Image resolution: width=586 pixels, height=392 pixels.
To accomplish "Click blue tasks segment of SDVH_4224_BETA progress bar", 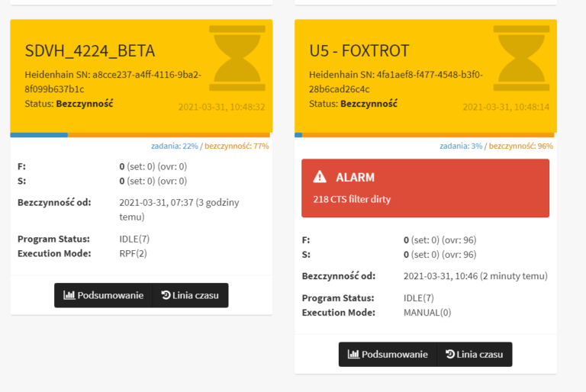I will 39,135.
